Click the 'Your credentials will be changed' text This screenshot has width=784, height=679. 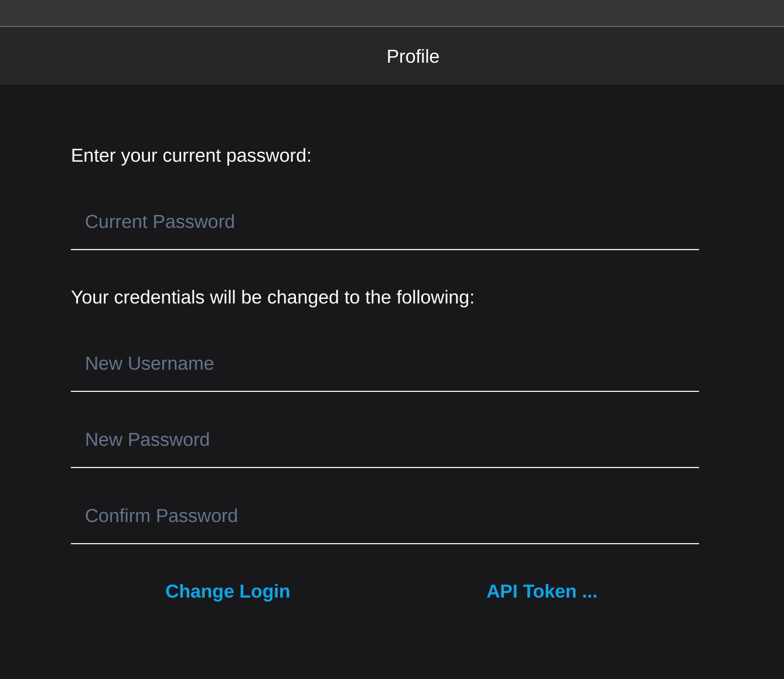click(272, 297)
